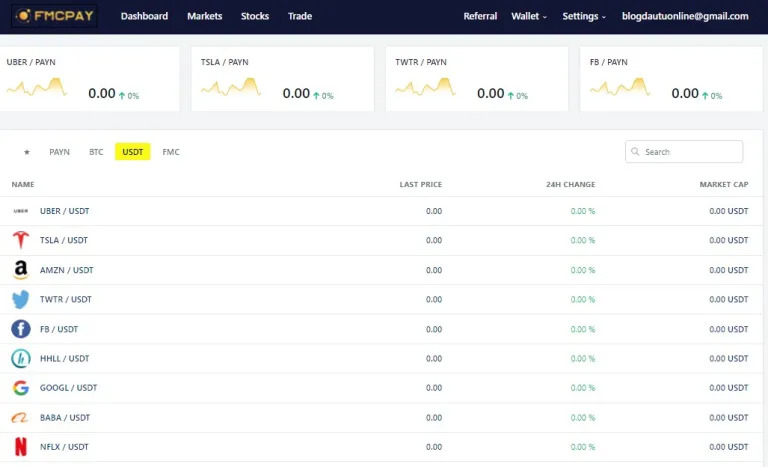Click the 0.00 price in the UBER / PAYN card
The width and height of the screenshot is (768, 467).
point(102,93)
